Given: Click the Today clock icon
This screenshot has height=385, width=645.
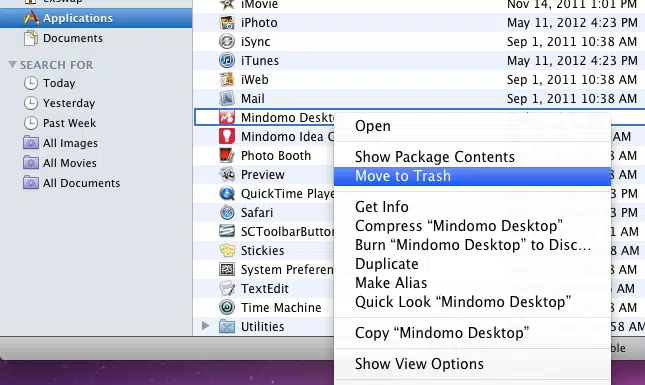Looking at the screenshot, I should click(x=31, y=83).
